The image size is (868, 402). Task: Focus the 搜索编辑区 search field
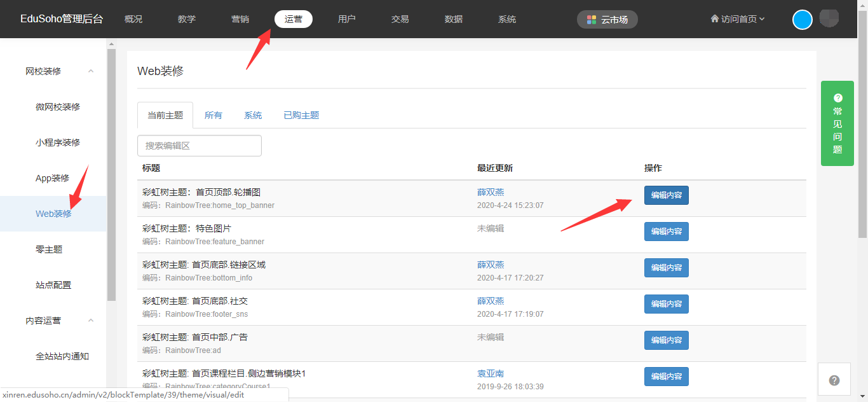200,146
